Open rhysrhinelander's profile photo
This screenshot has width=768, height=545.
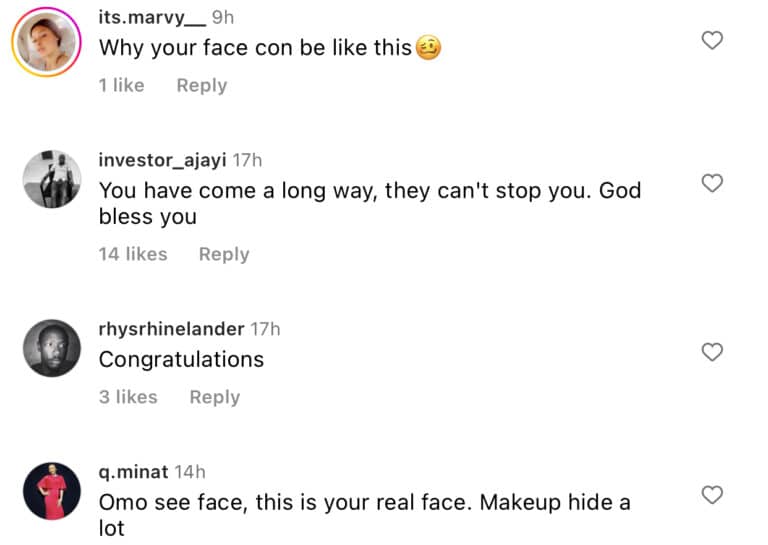pos(52,348)
